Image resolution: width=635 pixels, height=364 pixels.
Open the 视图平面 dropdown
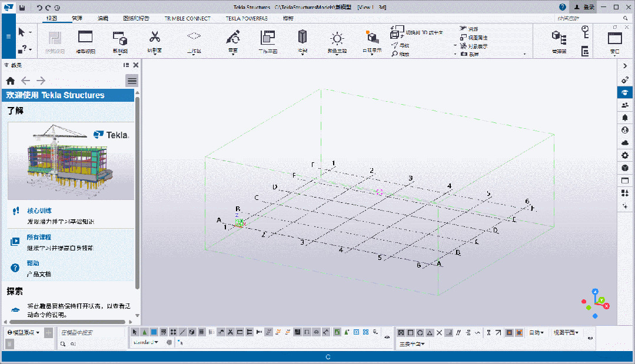tap(566, 332)
